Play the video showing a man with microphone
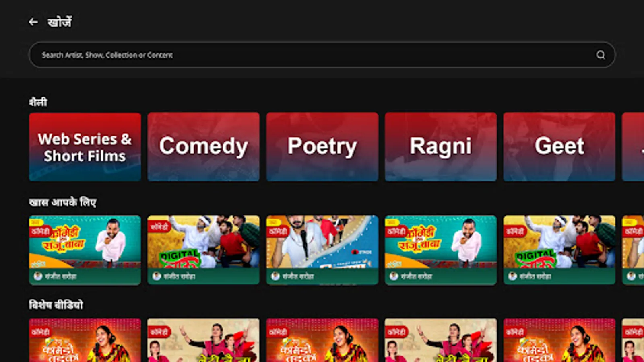644x362 pixels. pos(322,250)
